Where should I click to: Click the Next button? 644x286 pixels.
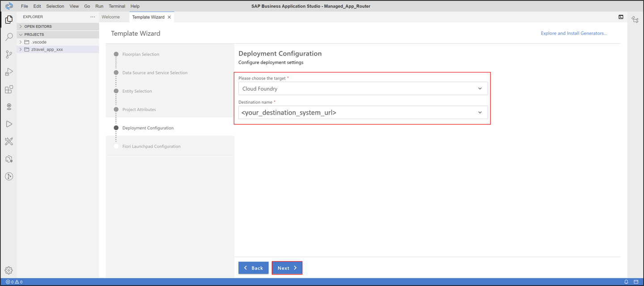[287, 268]
